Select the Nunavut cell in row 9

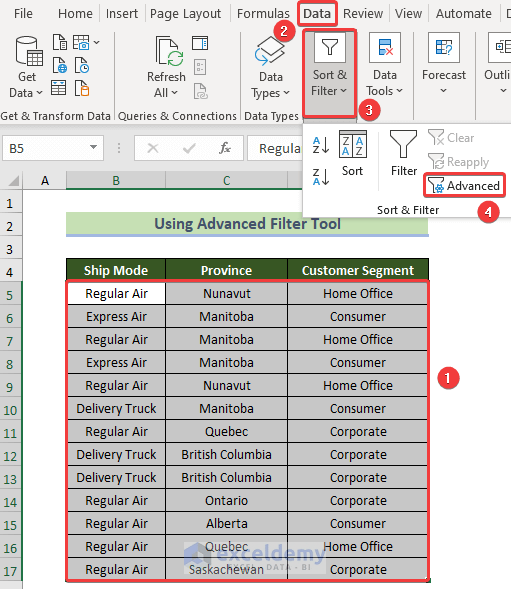click(226, 385)
